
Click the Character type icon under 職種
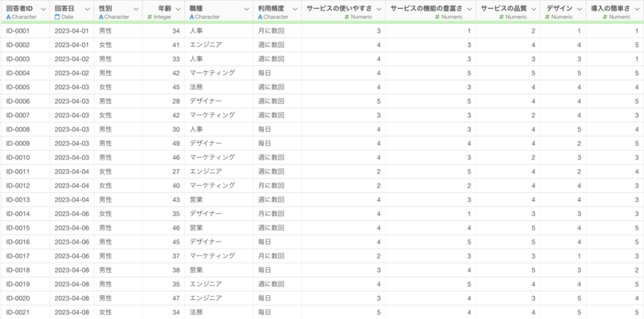click(192, 17)
